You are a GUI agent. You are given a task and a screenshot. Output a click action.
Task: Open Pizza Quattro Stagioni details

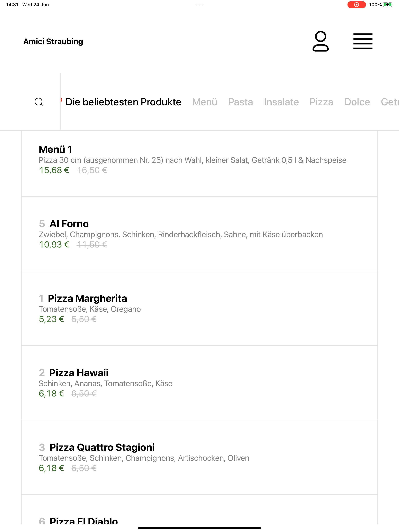(199, 457)
